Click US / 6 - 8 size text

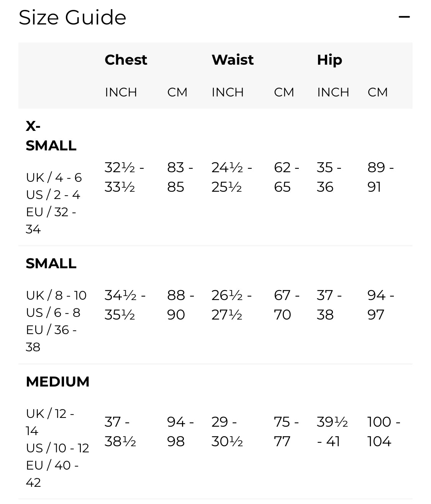[x=53, y=313]
